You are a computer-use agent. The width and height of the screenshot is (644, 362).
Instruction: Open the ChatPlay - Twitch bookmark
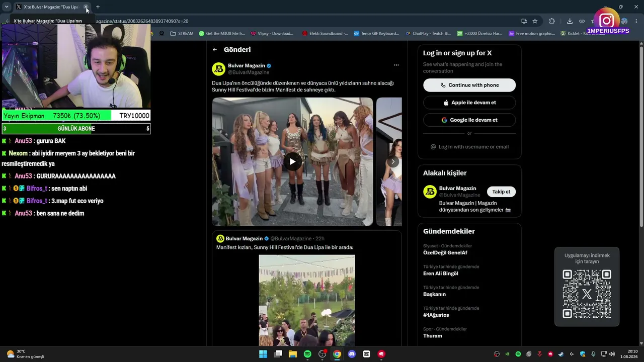point(428,34)
